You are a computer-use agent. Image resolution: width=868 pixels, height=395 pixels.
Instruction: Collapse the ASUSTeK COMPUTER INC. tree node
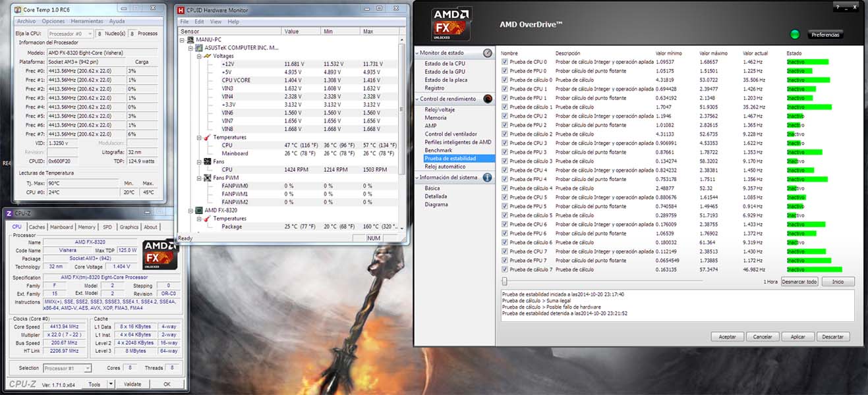pos(192,48)
